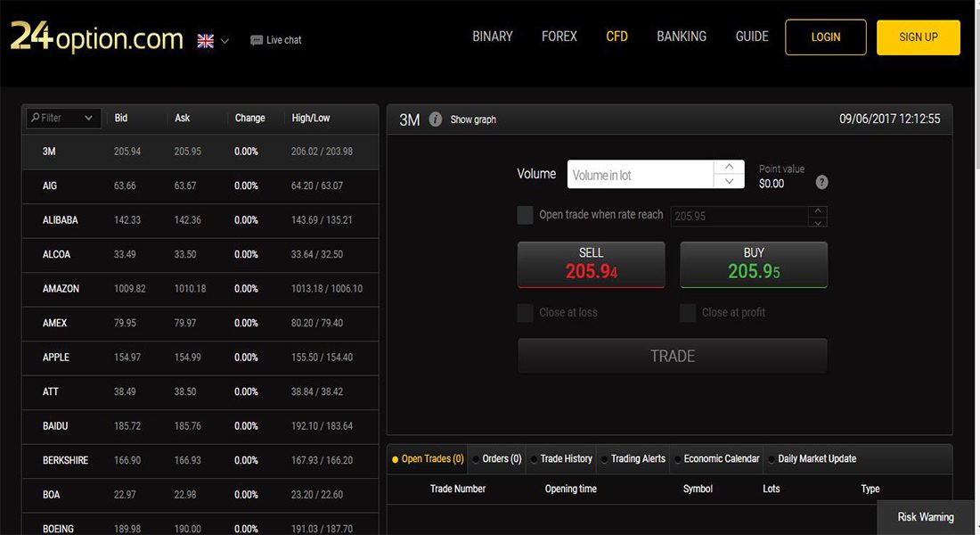This screenshot has width=980, height=535.
Task: Click the Ask column header
Action: pyautogui.click(x=182, y=118)
